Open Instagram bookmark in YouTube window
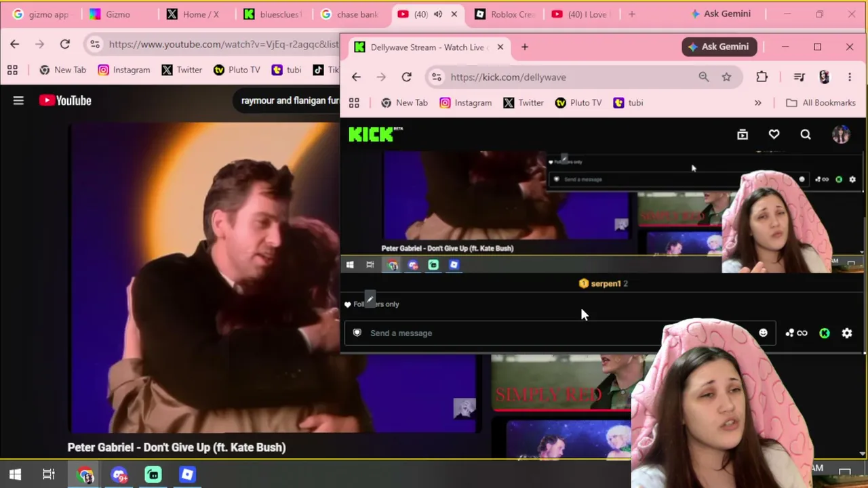868x488 pixels. click(x=123, y=70)
